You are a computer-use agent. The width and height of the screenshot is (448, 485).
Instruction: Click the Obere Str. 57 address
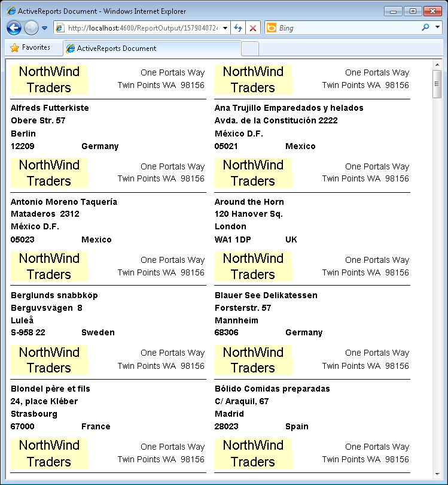point(38,120)
